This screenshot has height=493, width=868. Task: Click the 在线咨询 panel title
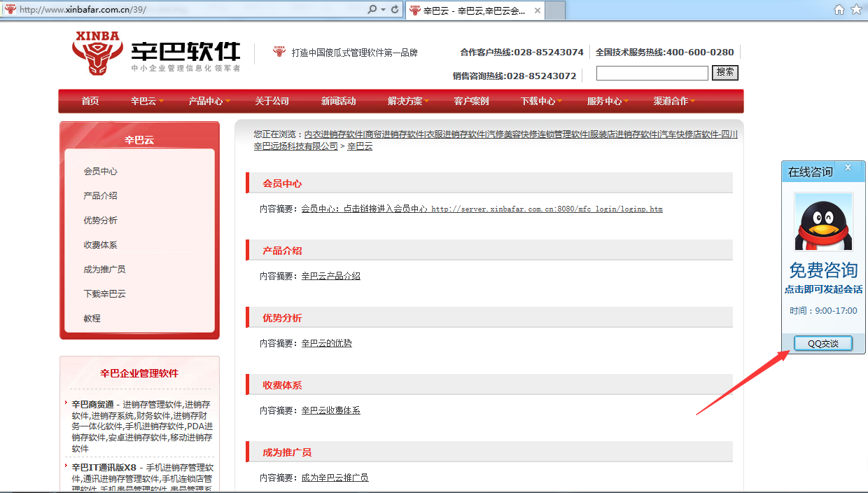pos(811,172)
